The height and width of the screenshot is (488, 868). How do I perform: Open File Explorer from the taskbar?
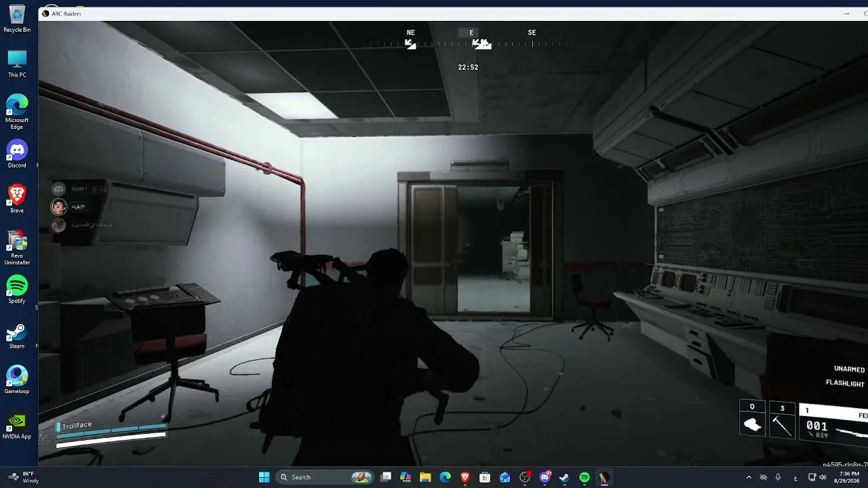tap(425, 477)
